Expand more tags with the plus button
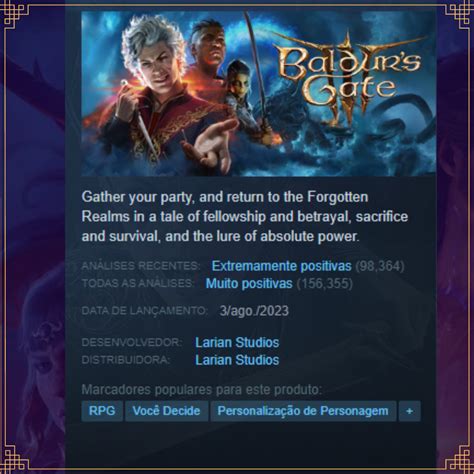This screenshot has width=474, height=474. click(x=409, y=411)
